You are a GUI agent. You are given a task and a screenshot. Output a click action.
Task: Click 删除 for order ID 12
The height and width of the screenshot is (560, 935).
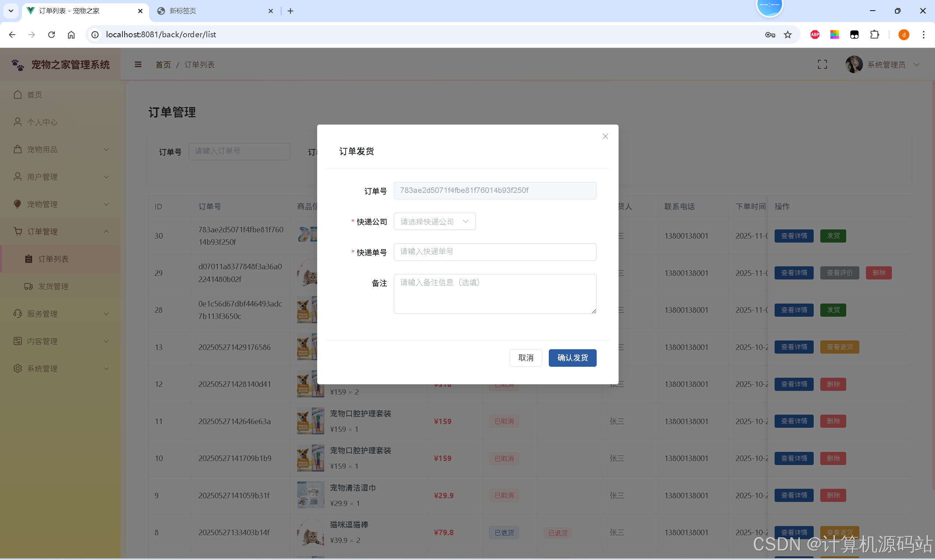coord(833,384)
